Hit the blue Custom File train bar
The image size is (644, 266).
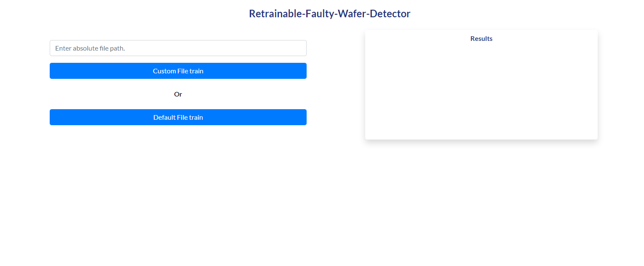point(178,71)
